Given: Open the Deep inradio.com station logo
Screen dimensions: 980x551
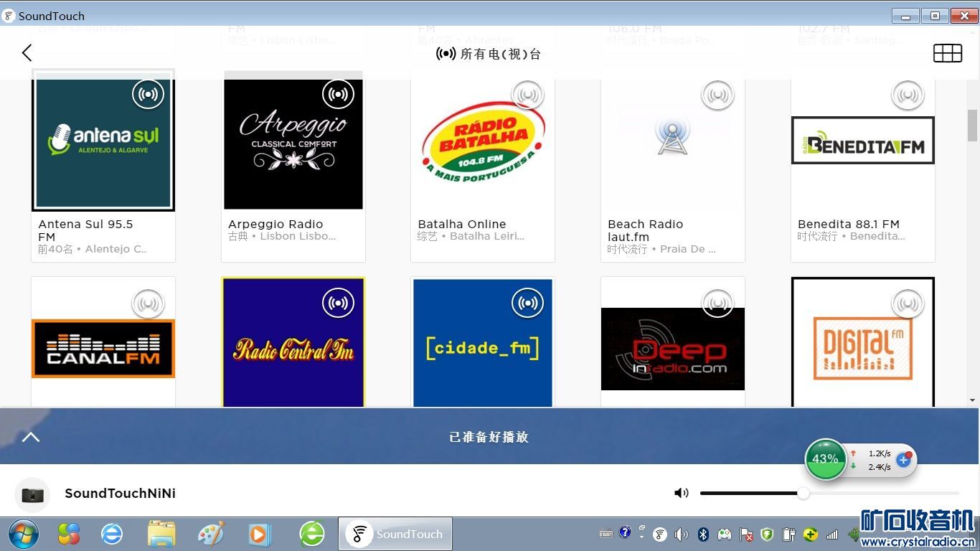Looking at the screenshot, I should tap(673, 349).
